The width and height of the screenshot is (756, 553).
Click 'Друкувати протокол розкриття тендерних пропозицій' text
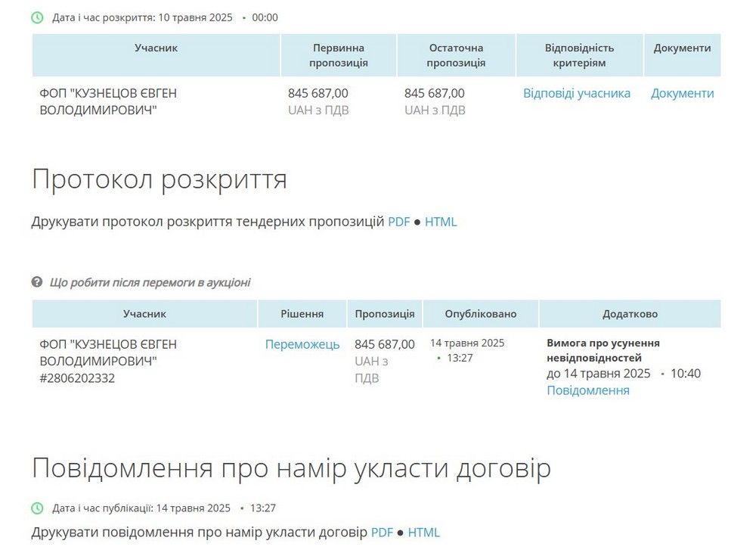click(x=208, y=222)
